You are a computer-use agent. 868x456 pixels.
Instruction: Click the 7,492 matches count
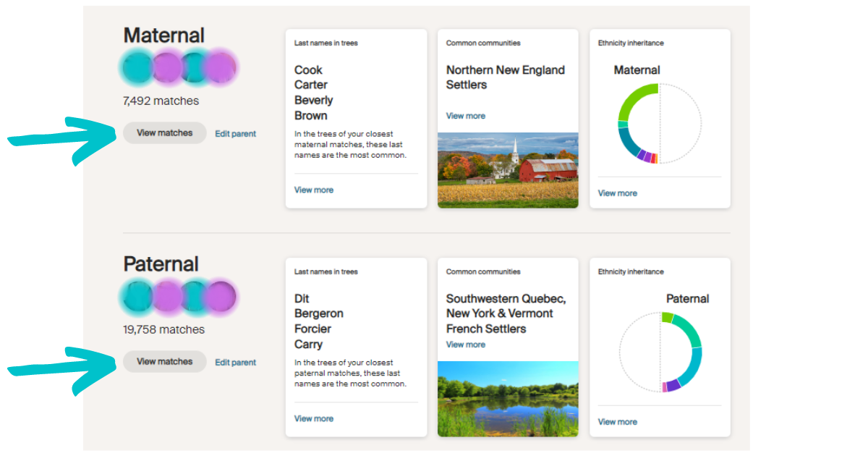point(161,101)
